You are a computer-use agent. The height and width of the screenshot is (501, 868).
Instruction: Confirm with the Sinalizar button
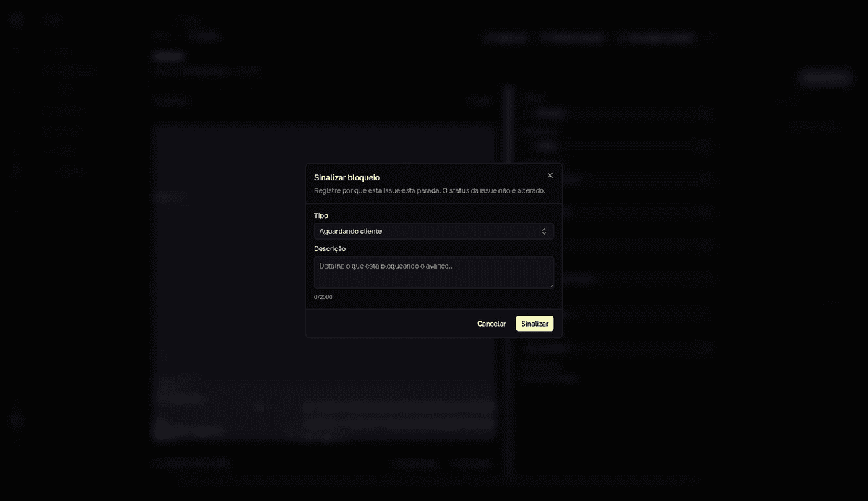[x=535, y=324]
